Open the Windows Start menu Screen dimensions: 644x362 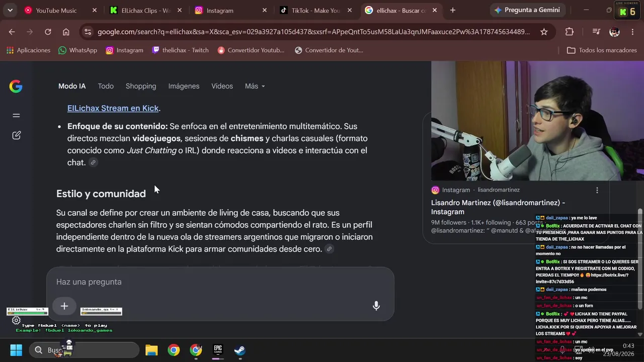click(16, 350)
